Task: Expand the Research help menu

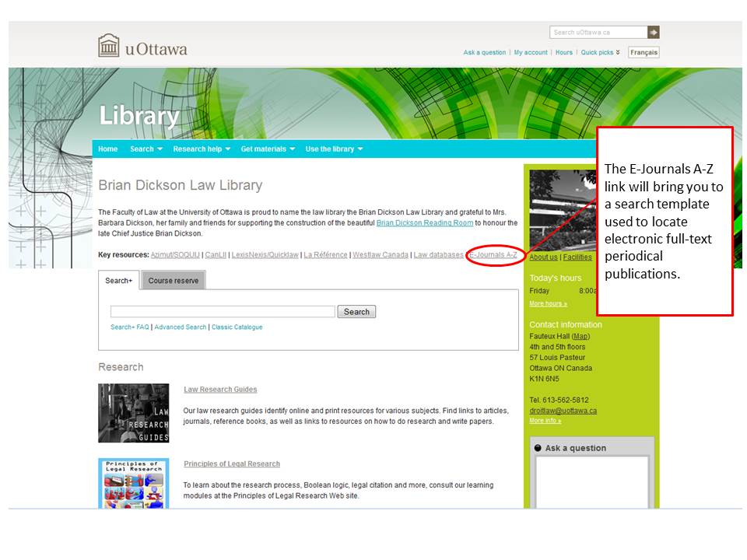Action: point(202,149)
